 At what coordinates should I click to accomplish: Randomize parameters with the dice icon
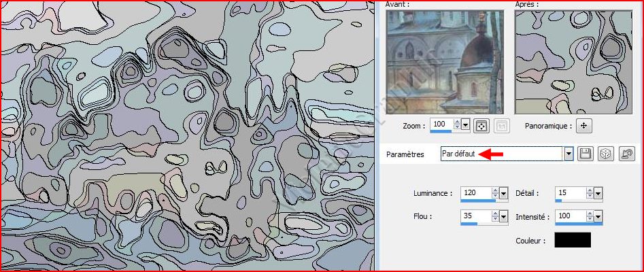coord(605,154)
